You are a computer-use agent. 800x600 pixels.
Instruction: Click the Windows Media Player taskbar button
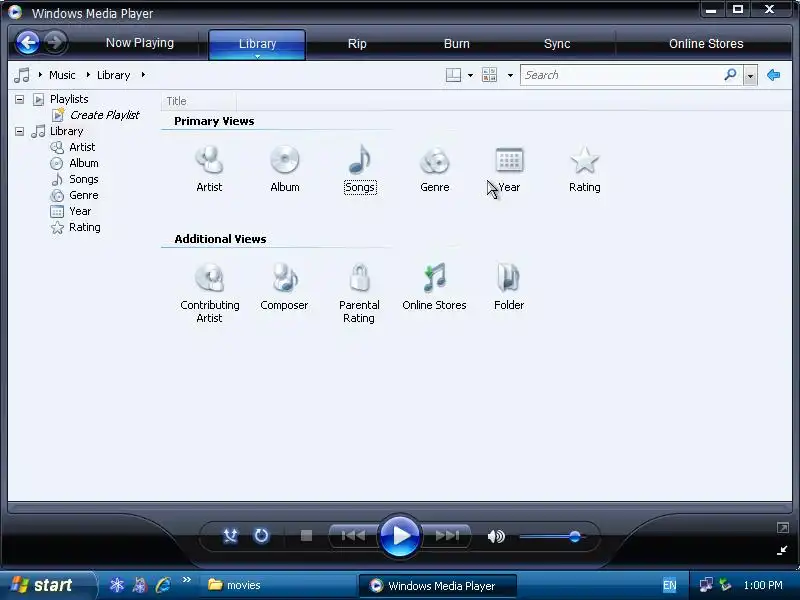[438, 586]
